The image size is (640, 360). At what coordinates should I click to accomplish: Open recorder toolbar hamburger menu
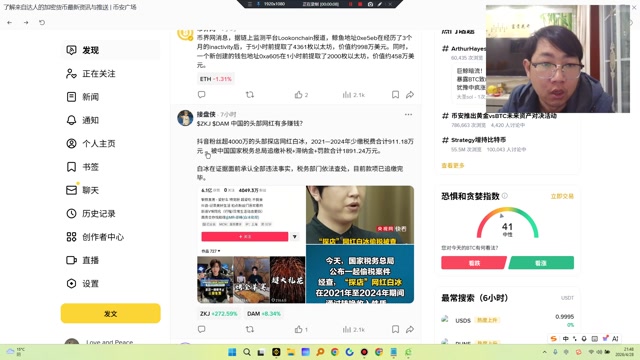(x=250, y=4)
